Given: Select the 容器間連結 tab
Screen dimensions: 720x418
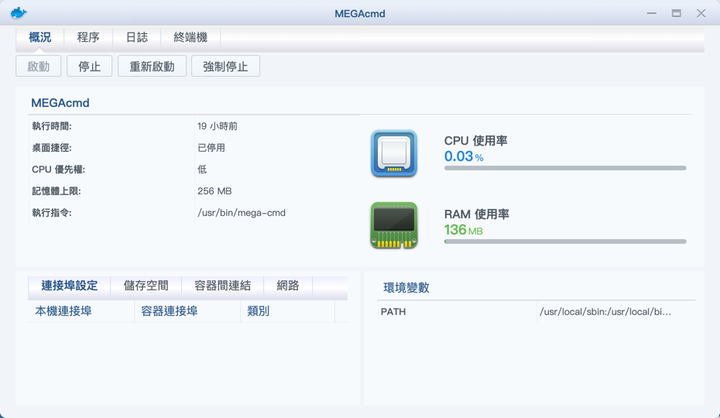Looking at the screenshot, I should click(223, 286).
